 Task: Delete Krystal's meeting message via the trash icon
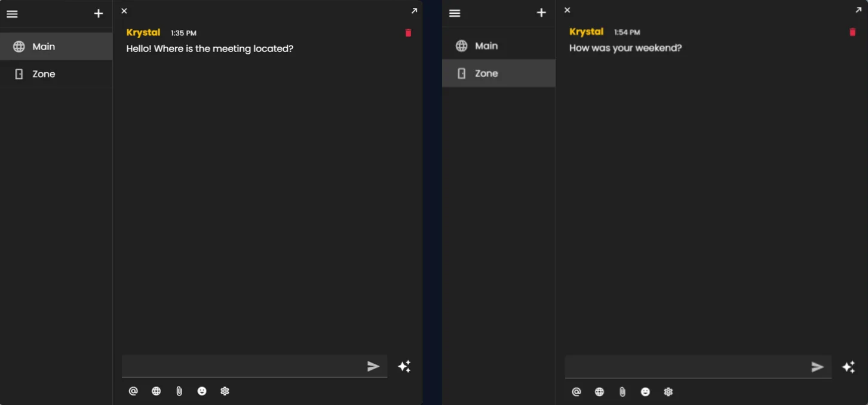pyautogui.click(x=408, y=33)
